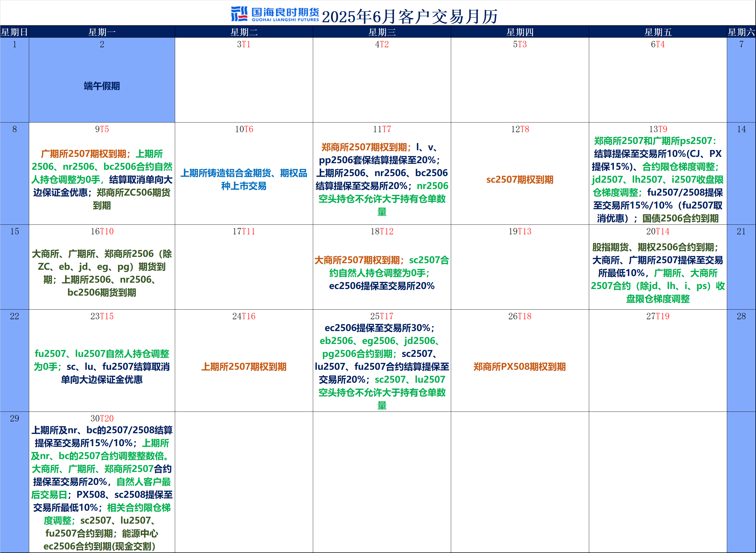
Task: Click the date label 23T15
Action: [102, 316]
